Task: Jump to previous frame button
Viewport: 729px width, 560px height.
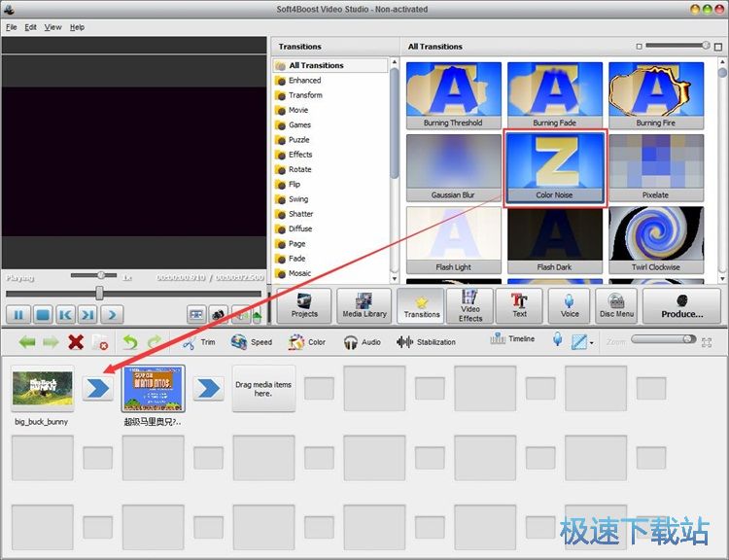Action: 65,315
